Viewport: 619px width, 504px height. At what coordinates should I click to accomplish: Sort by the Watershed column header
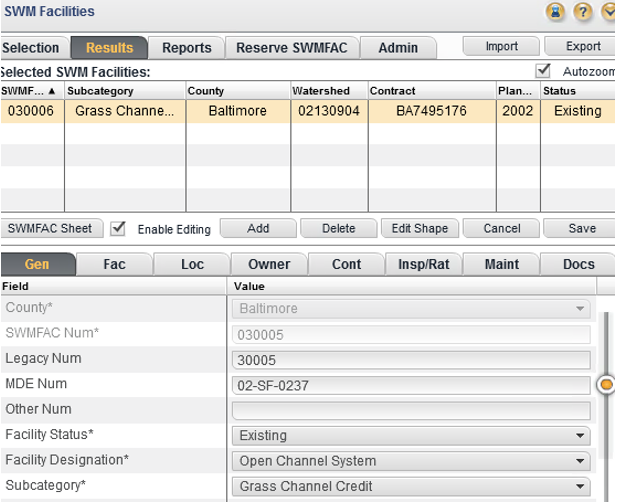(329, 91)
